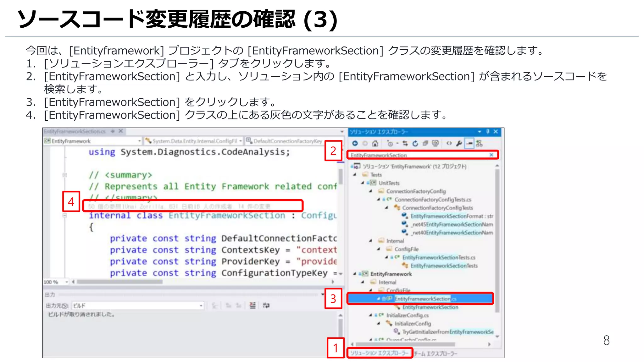644x362 pixels.
Task: Go to previous message in Output
Action: pos(229,305)
